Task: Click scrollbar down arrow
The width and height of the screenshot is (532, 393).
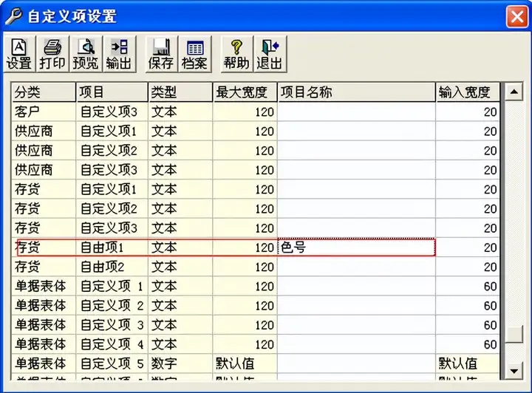Action: click(x=514, y=371)
